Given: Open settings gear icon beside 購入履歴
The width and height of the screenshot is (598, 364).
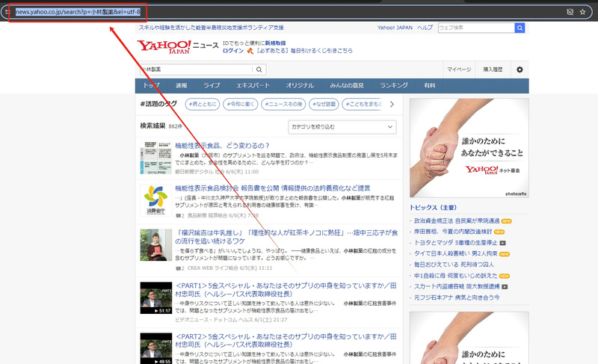Looking at the screenshot, I should click(520, 70).
